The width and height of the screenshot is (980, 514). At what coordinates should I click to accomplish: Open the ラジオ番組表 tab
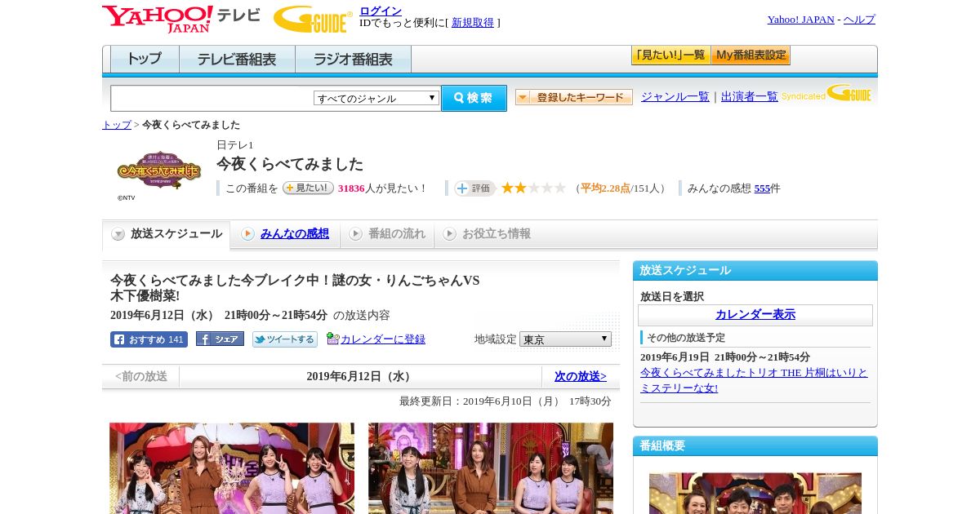353,60
